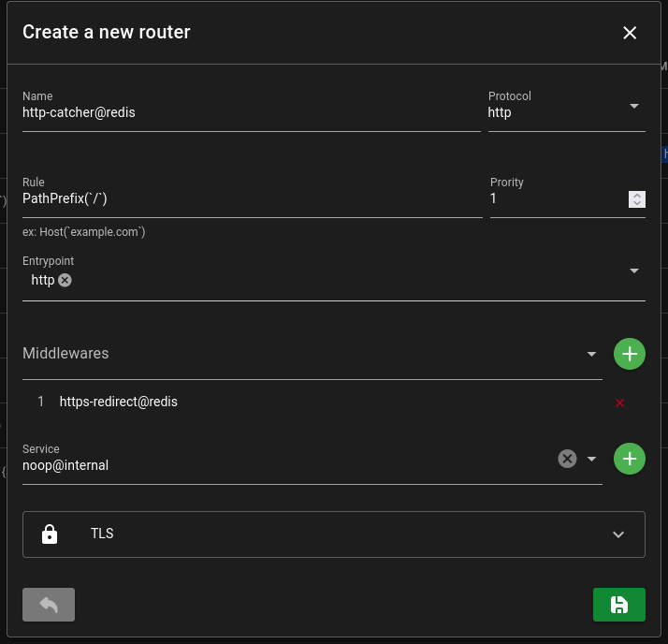The image size is (668, 644).
Task: Open the Service dropdown arrow
Action: coord(591,459)
